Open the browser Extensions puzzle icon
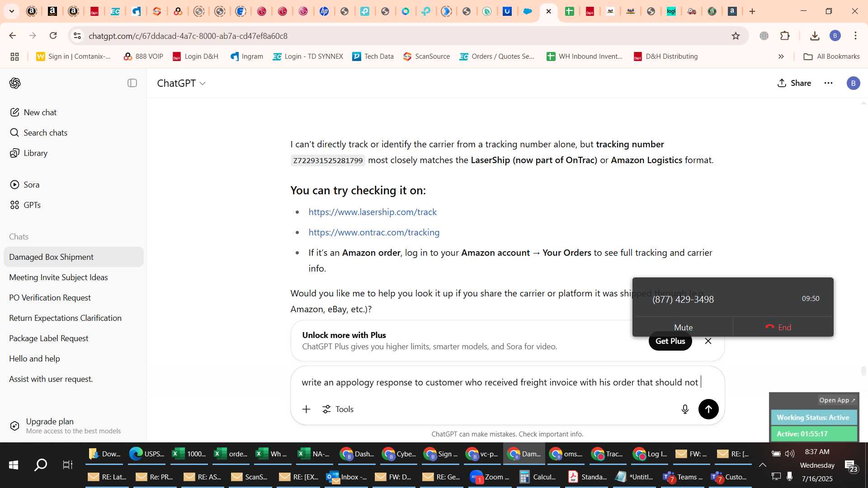Screen dimensions: 868x488 pos(785,36)
